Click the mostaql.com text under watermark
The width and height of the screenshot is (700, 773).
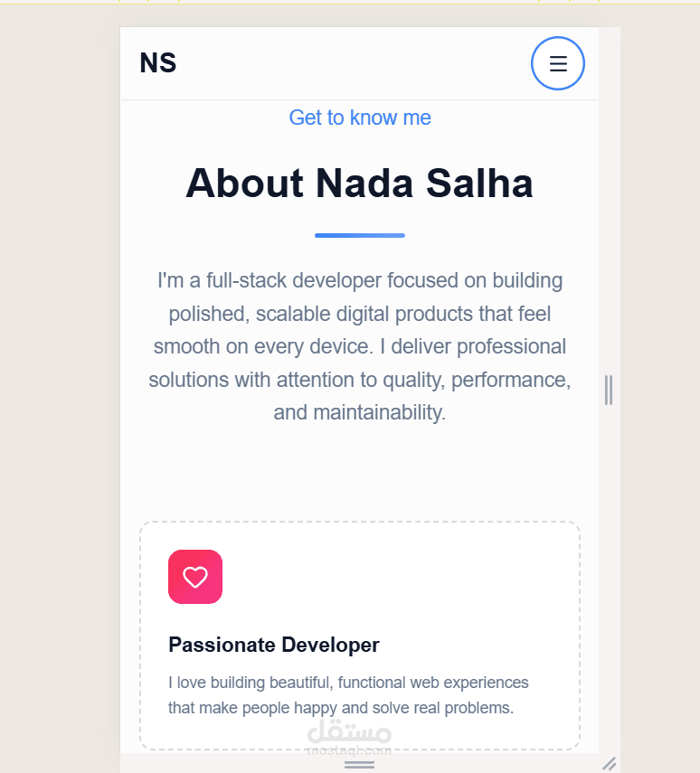349,749
